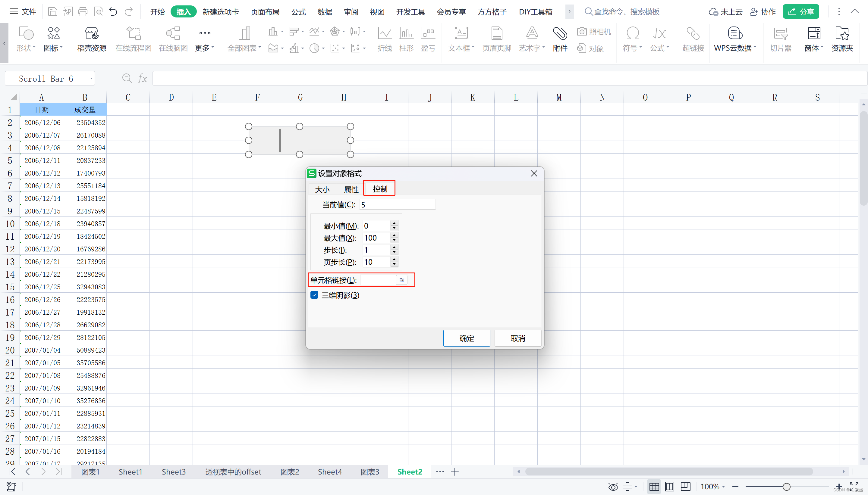Click the 超链接 hyperlink icon

pos(693,39)
